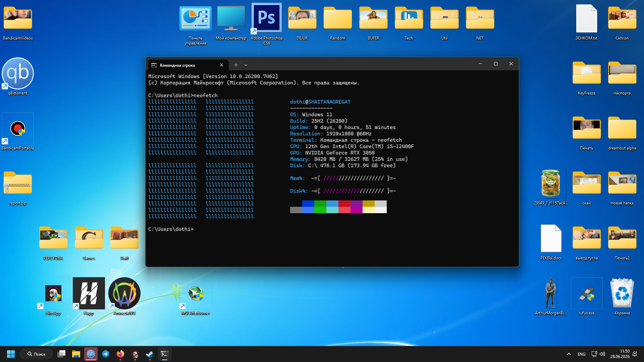The width and height of the screenshot is (644, 362).
Task: Launch Happ shortcut
Action: (x=89, y=297)
